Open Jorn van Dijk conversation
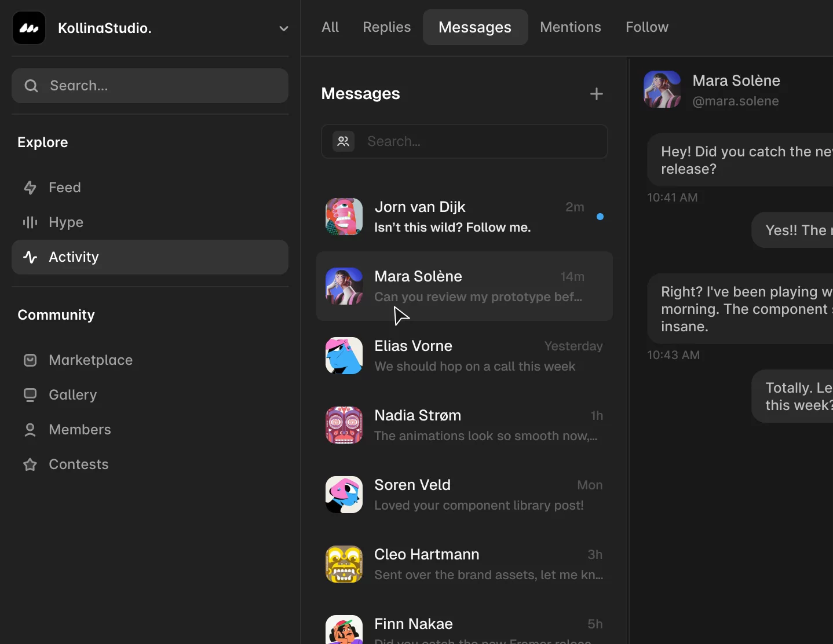This screenshot has height=644, width=833. pos(465,217)
